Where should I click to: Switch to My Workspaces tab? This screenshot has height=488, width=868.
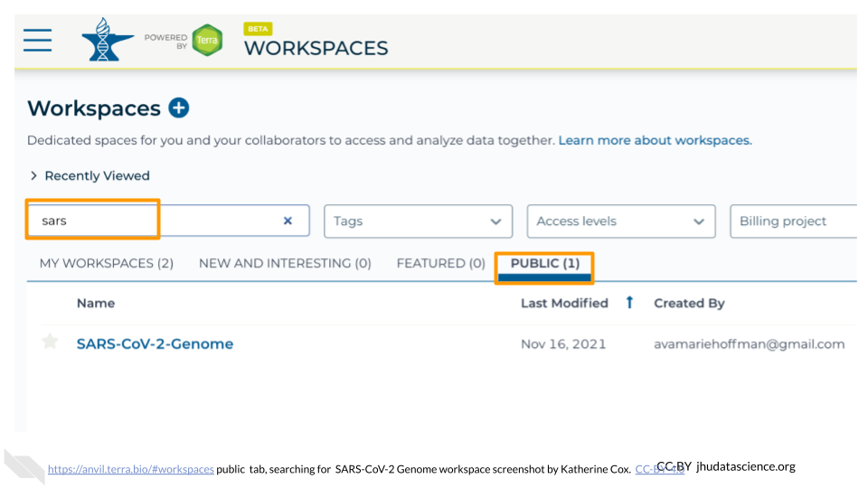pyautogui.click(x=107, y=263)
